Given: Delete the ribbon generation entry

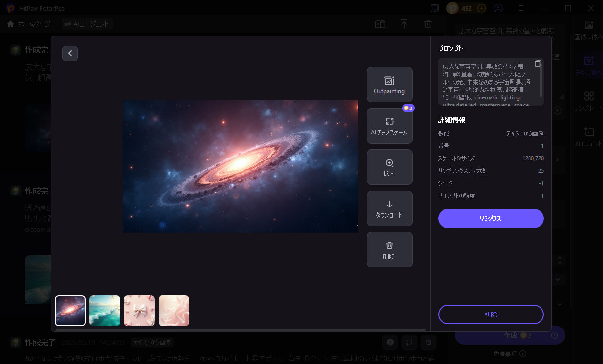Looking at the screenshot, I should pyautogui.click(x=429, y=342).
